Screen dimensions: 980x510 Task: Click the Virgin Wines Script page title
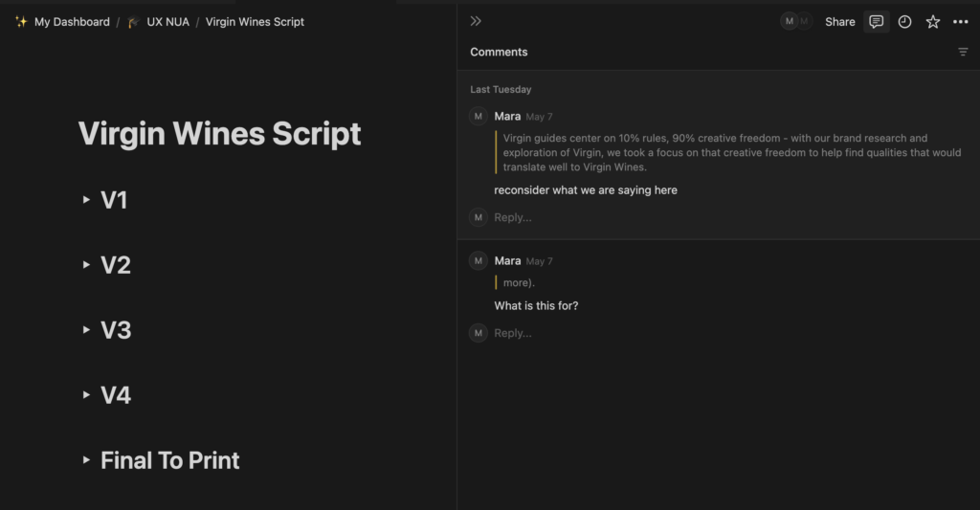coord(219,133)
